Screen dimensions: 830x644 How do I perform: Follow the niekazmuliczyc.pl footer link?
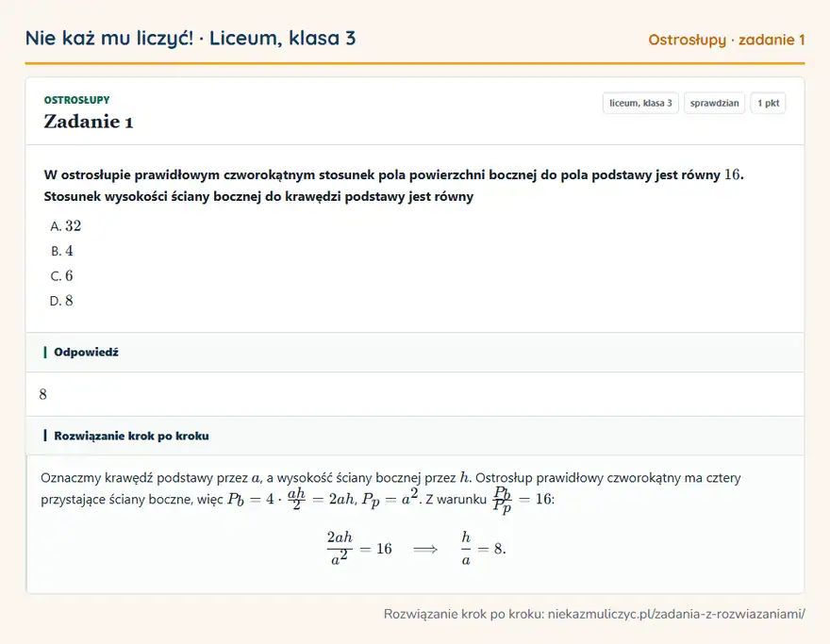pos(676,614)
